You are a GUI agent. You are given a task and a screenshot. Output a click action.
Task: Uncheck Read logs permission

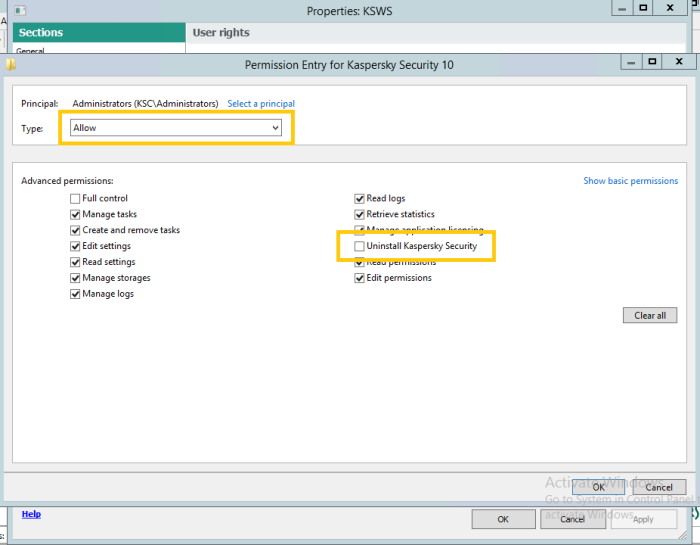359,198
